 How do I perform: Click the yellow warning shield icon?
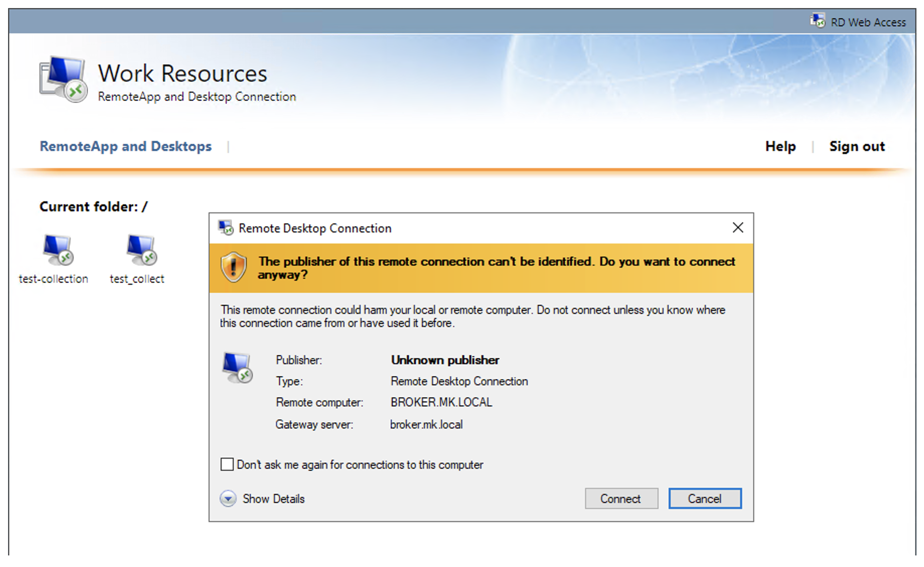click(x=234, y=267)
